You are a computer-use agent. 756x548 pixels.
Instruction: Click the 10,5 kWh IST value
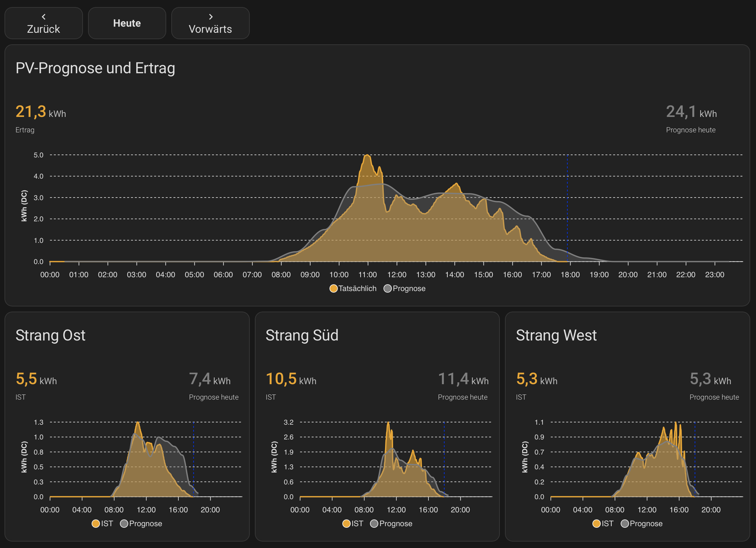281,379
